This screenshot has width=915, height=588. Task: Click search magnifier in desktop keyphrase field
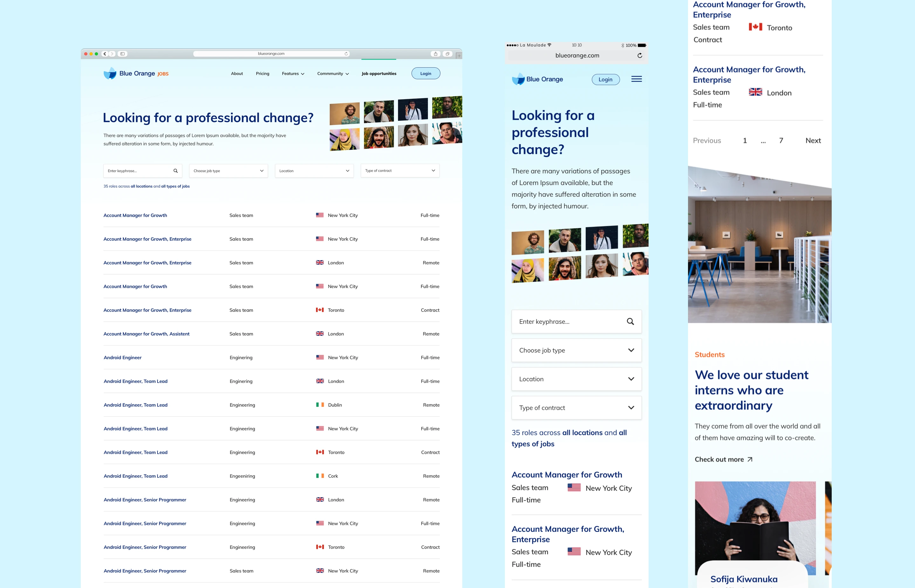pos(175,171)
